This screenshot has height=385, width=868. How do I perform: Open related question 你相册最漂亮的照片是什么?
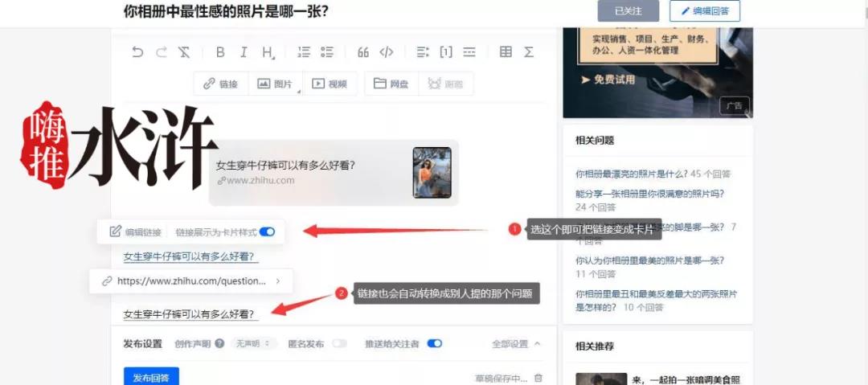point(632,174)
